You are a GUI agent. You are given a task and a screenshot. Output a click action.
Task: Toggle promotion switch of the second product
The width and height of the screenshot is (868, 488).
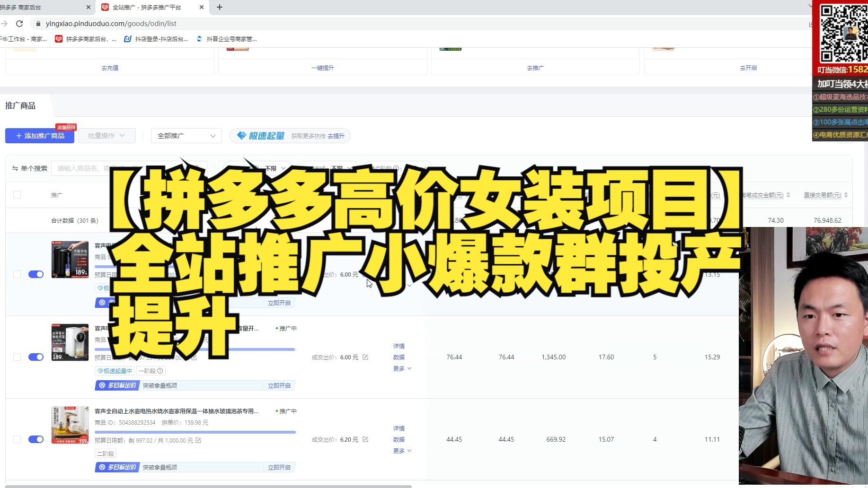[x=36, y=357]
